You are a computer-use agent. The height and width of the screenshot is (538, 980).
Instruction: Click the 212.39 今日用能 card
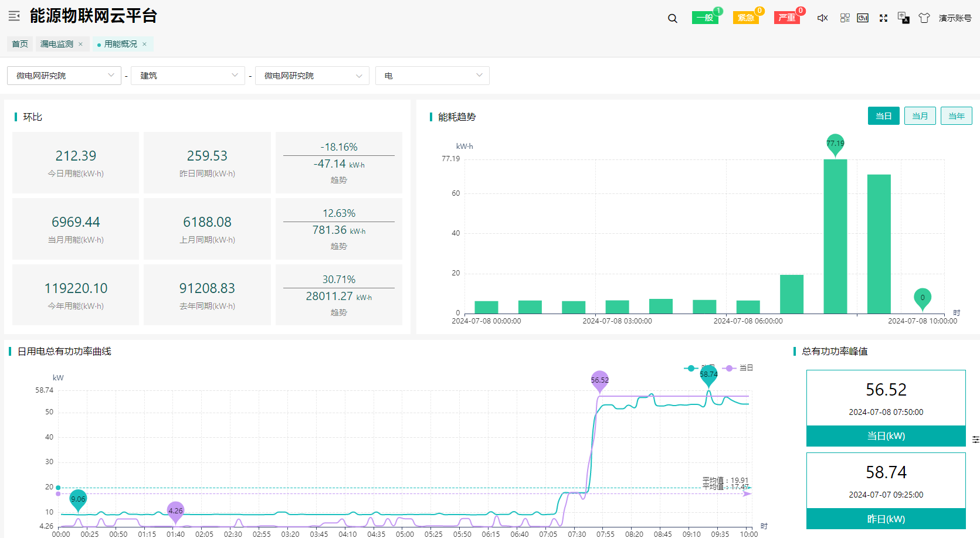[76, 162]
